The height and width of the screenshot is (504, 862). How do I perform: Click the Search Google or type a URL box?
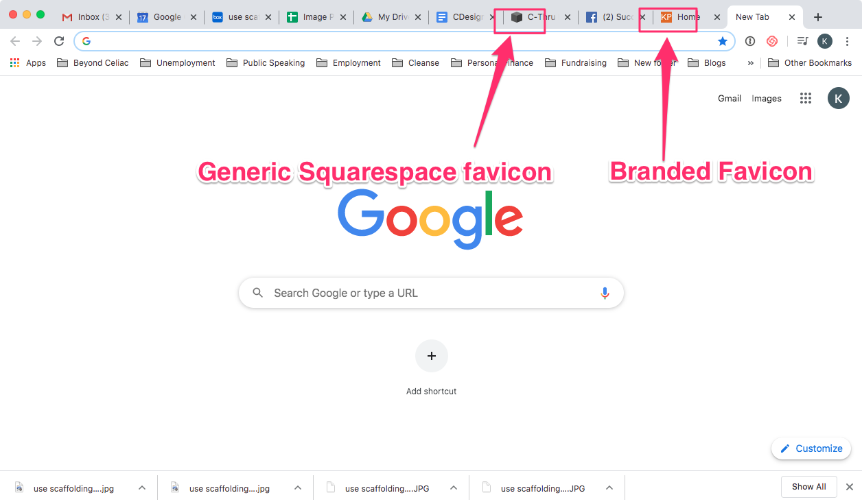pyautogui.click(x=431, y=293)
